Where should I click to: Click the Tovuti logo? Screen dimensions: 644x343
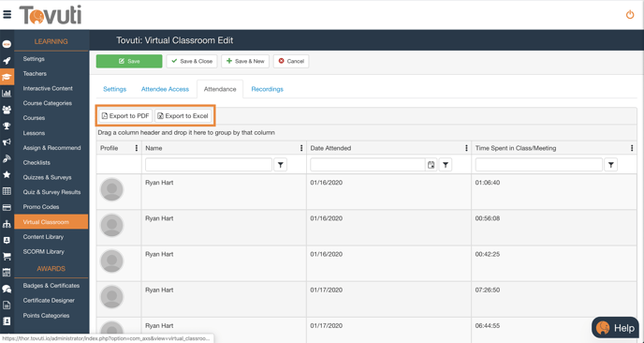(x=51, y=15)
